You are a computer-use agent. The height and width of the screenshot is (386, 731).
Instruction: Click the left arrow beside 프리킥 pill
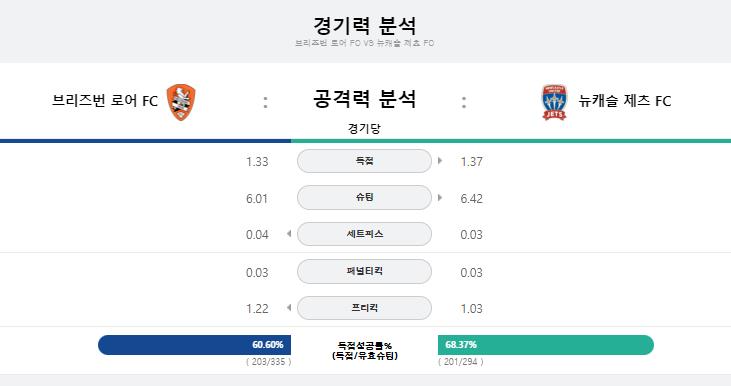[289, 308]
